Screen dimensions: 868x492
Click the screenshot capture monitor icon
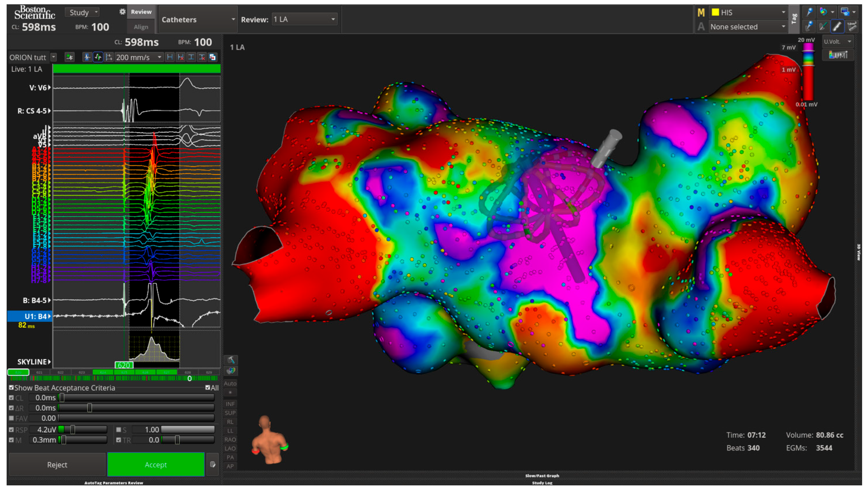845,12
